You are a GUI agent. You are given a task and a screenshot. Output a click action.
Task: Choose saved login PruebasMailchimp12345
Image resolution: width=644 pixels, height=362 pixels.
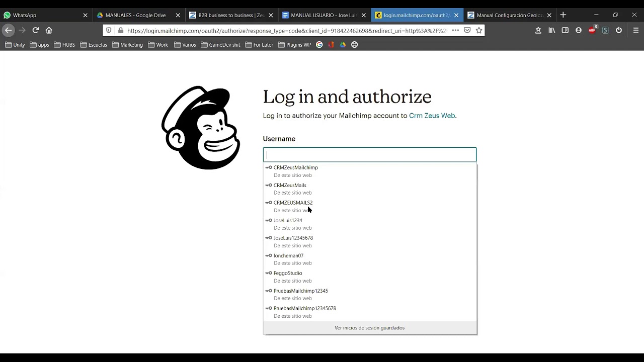[370, 294]
